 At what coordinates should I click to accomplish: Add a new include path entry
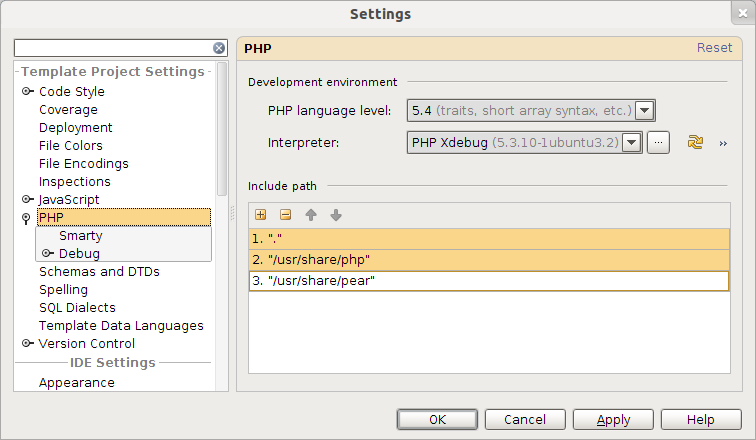260,215
